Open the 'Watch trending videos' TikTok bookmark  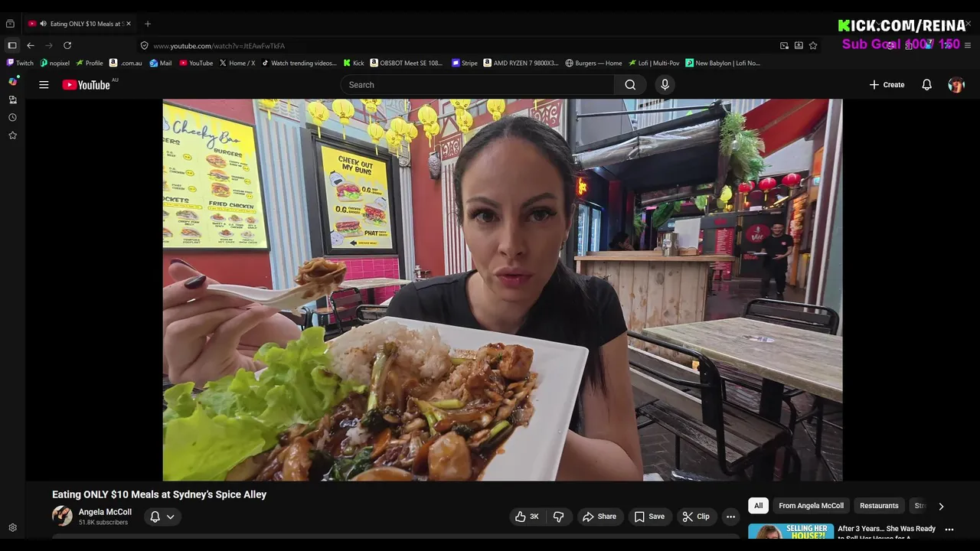pos(299,63)
